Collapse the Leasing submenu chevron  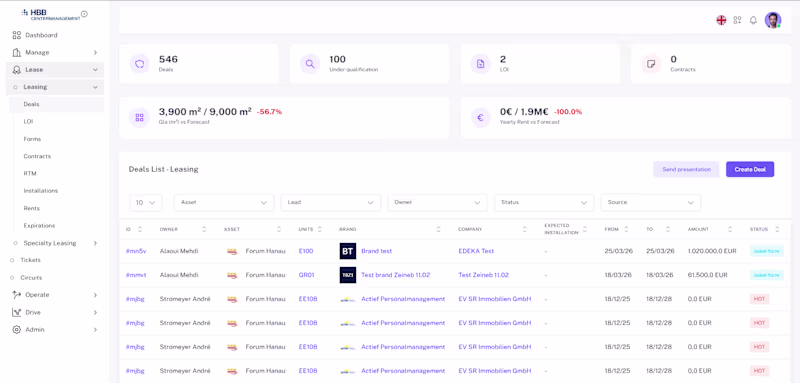coord(95,87)
